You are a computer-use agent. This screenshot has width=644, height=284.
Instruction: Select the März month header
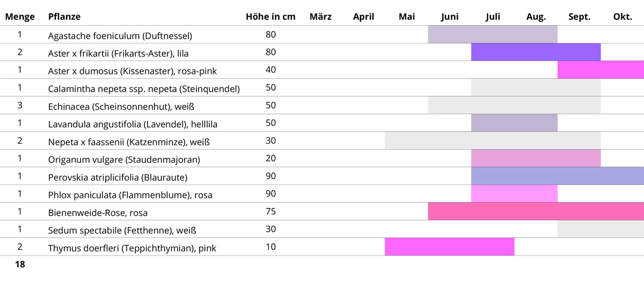click(x=320, y=17)
